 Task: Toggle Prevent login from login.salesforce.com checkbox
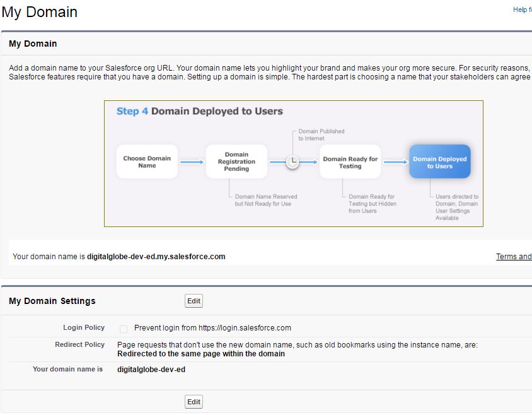tap(124, 329)
